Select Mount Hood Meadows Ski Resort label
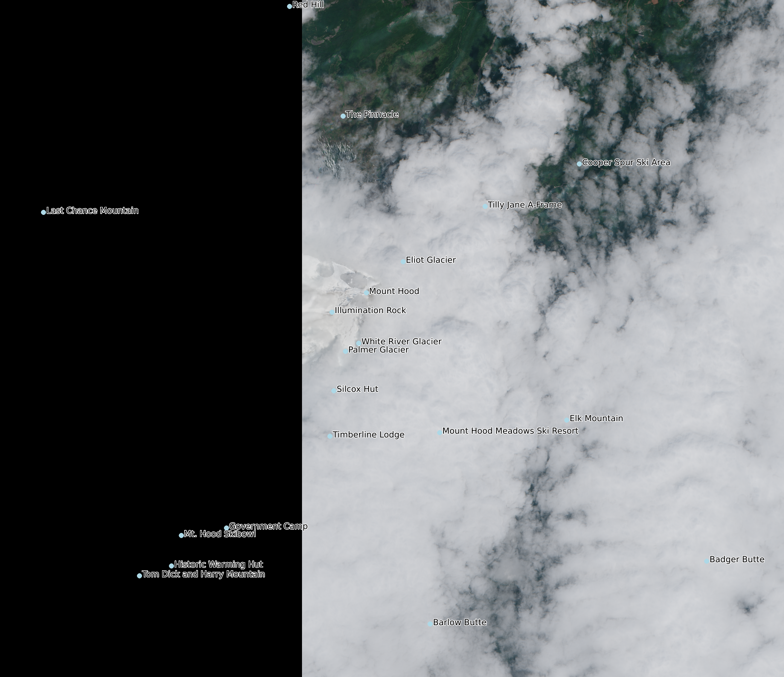This screenshot has width=784, height=677. [x=510, y=431]
